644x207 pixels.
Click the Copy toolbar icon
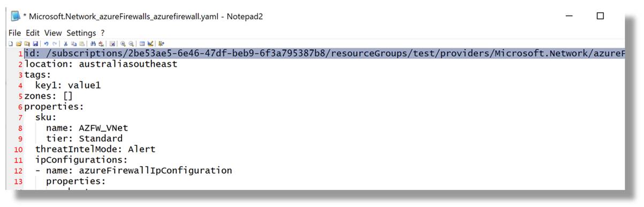[74, 43]
